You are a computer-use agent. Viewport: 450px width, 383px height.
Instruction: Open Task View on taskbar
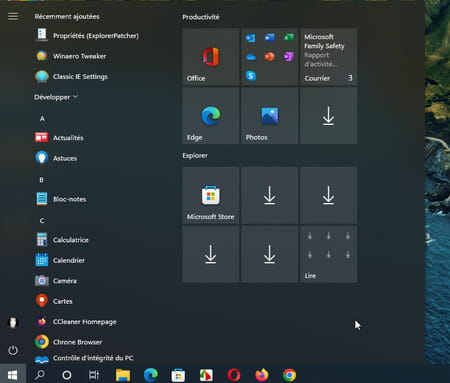click(x=94, y=375)
